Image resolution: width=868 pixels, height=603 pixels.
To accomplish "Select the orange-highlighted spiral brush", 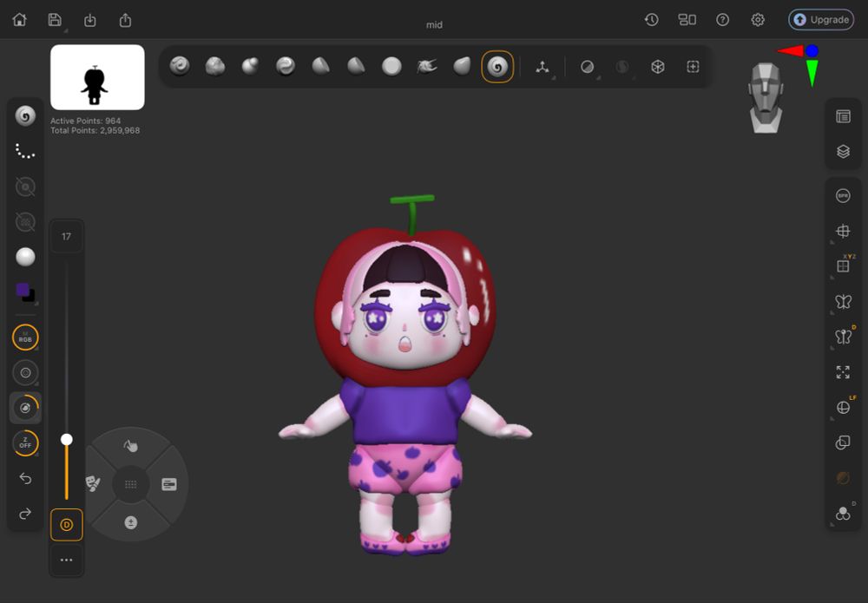I will click(497, 67).
